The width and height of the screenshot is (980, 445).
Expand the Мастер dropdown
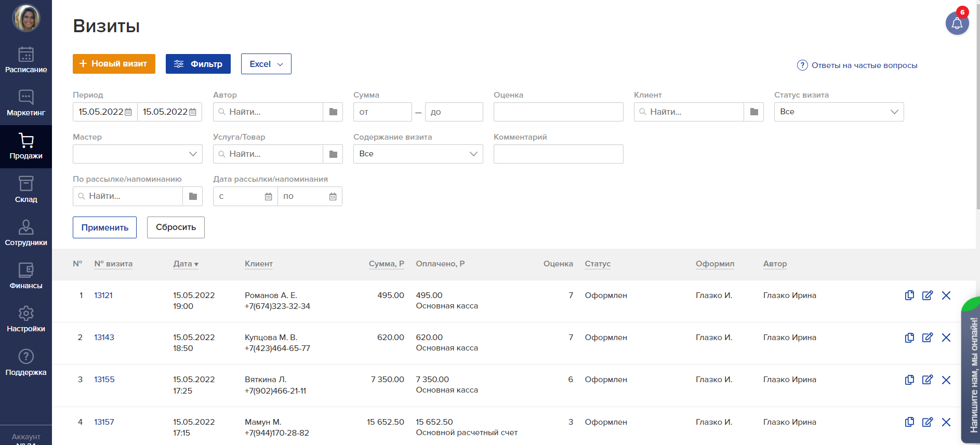point(138,154)
